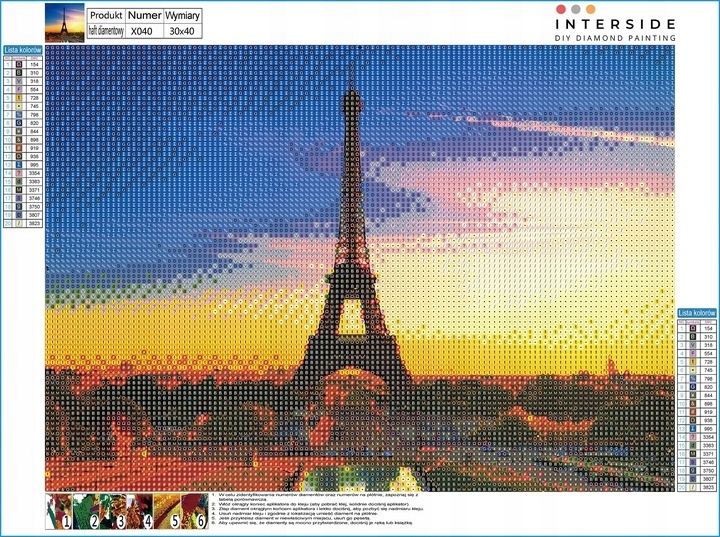The height and width of the screenshot is (537, 720).
Task: Click the 30x40 dimensions cell
Action: tap(182, 31)
